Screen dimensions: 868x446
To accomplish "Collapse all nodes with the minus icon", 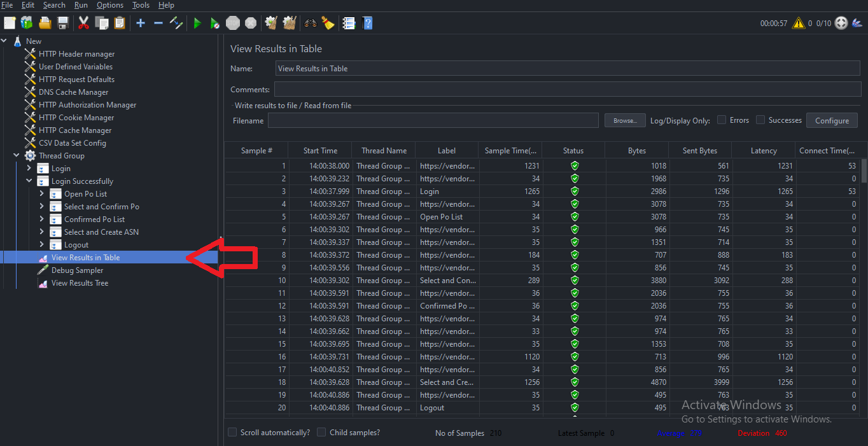I will [x=158, y=23].
